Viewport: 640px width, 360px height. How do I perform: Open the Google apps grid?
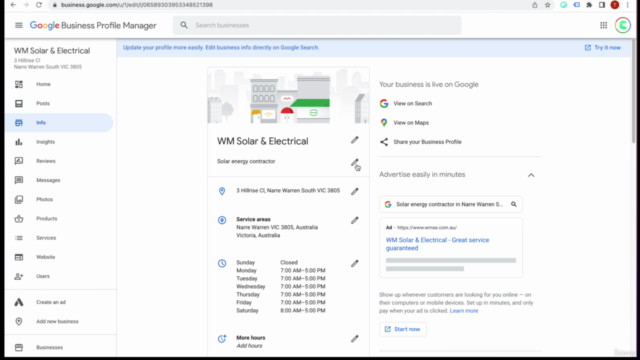603,25
